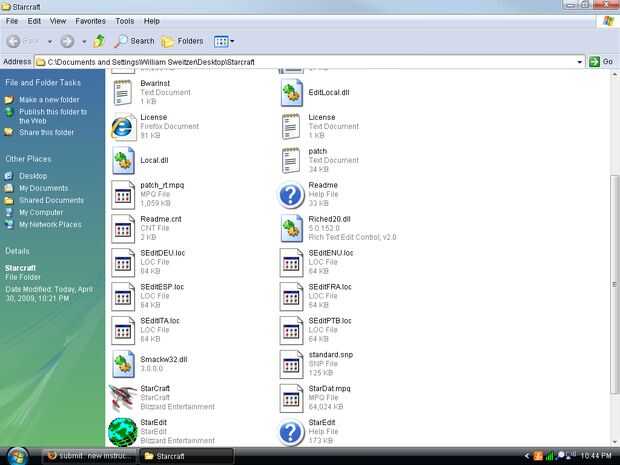This screenshot has height=465, width=620.
Task: Select the License Text Document icon
Action: [291, 127]
